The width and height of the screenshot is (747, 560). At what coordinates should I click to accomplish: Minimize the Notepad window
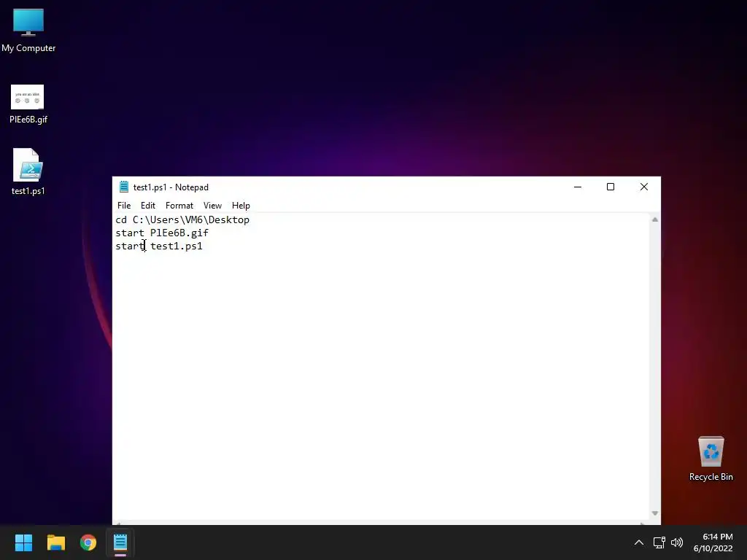click(578, 187)
